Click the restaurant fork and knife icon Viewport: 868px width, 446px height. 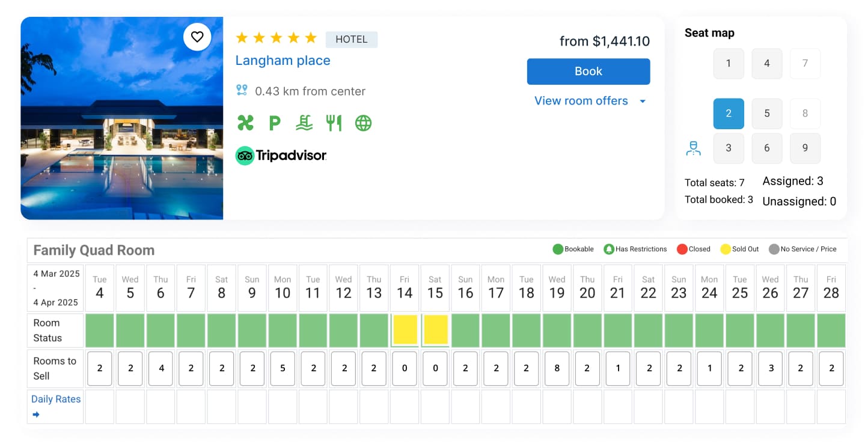point(334,123)
